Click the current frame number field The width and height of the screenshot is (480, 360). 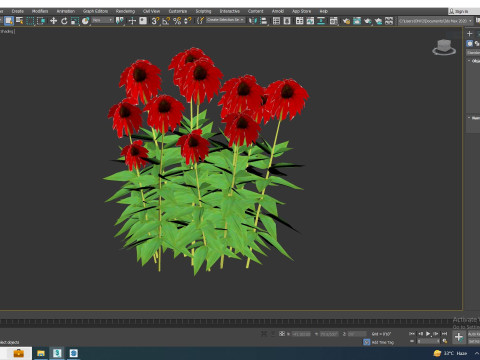point(428,341)
